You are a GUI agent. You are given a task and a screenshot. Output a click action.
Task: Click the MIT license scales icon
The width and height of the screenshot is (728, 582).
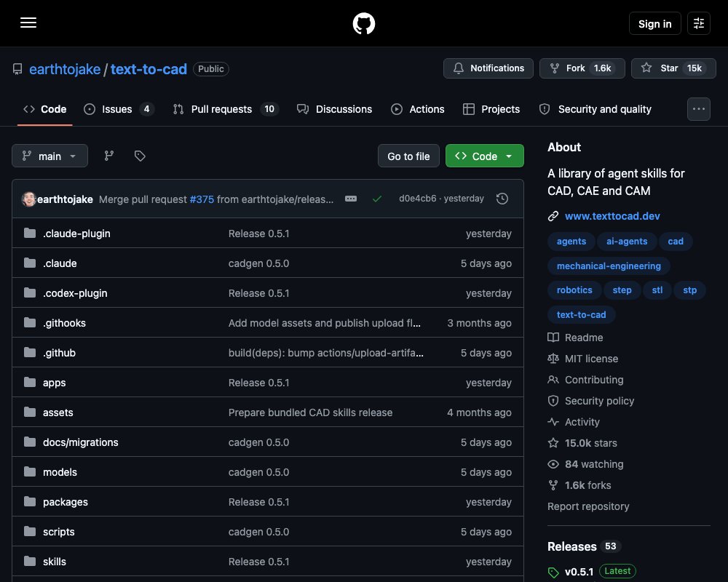[553, 359]
